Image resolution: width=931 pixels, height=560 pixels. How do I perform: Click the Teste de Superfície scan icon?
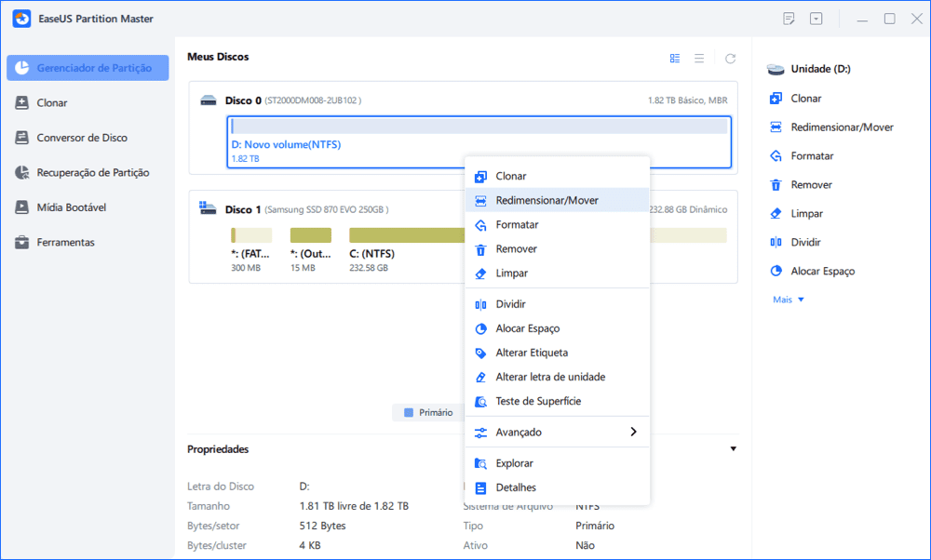[x=481, y=402]
